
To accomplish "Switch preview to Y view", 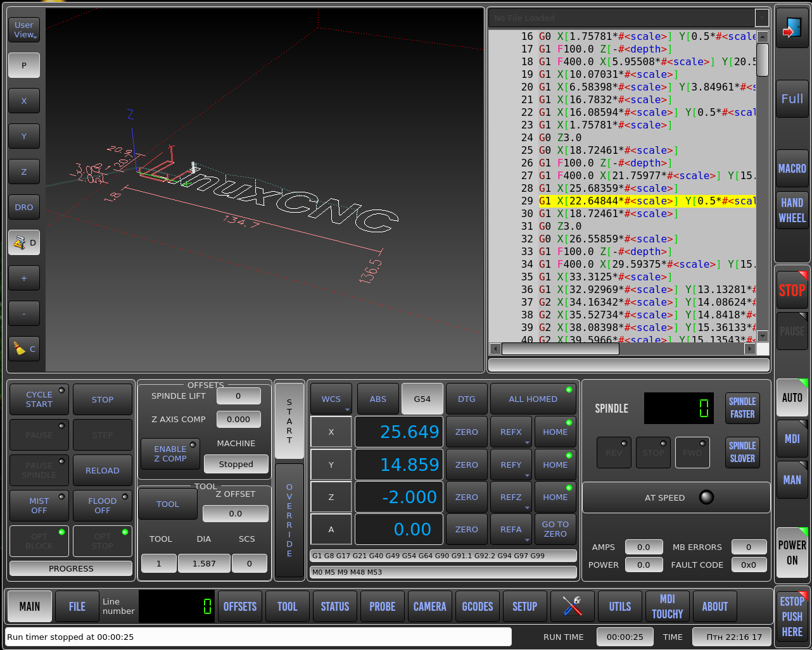I will point(24,136).
